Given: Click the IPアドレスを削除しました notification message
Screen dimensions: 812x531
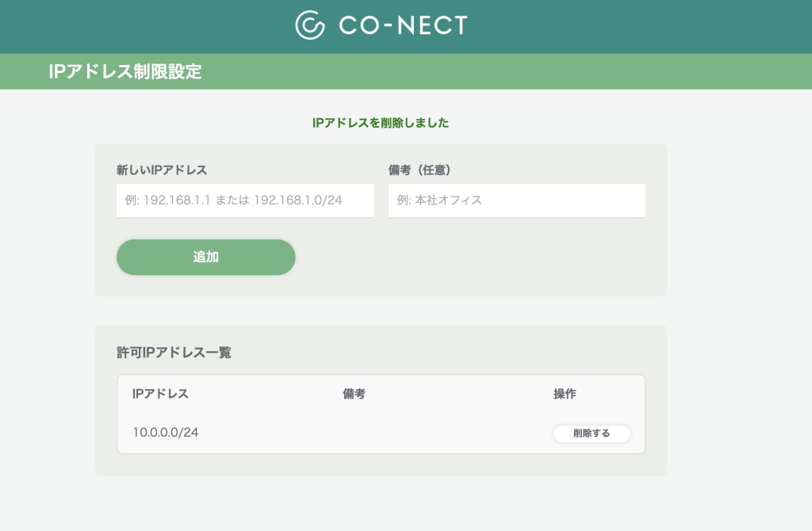Looking at the screenshot, I should tap(381, 123).
